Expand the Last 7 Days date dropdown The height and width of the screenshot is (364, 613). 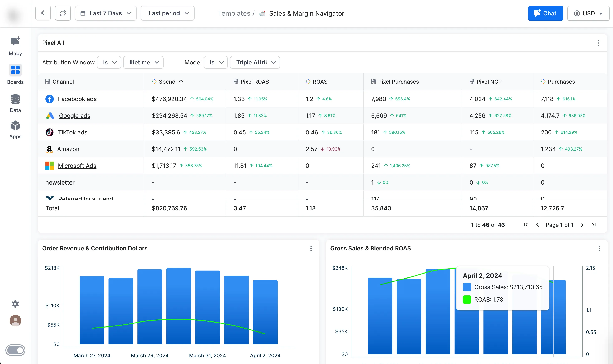coord(106,13)
